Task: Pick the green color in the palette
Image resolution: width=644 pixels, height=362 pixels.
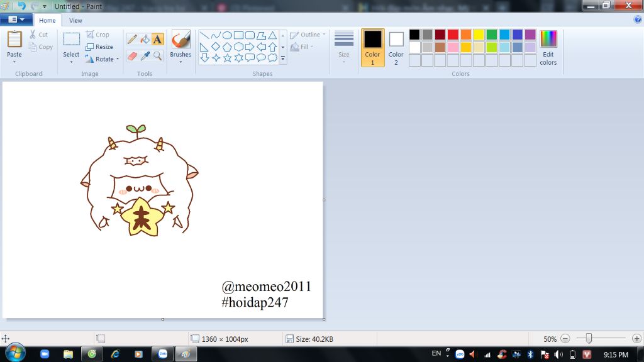Action: point(492,35)
